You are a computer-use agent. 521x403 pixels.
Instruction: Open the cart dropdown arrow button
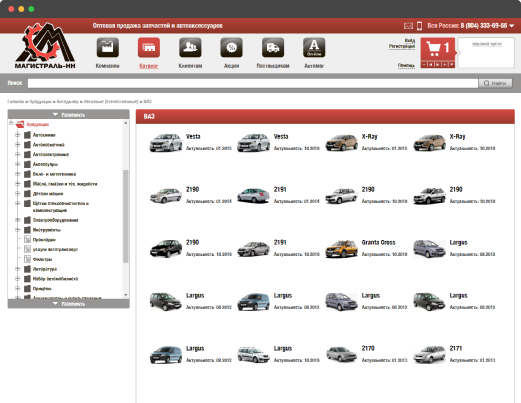click(451, 65)
